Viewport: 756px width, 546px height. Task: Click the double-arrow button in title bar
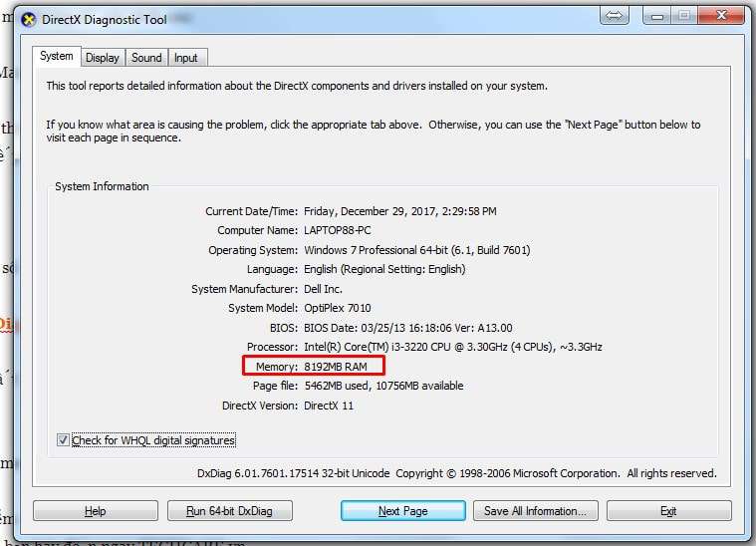(x=615, y=17)
